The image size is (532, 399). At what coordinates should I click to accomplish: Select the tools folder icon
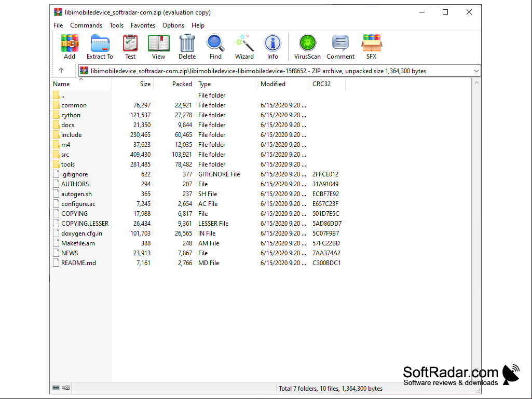coord(56,164)
